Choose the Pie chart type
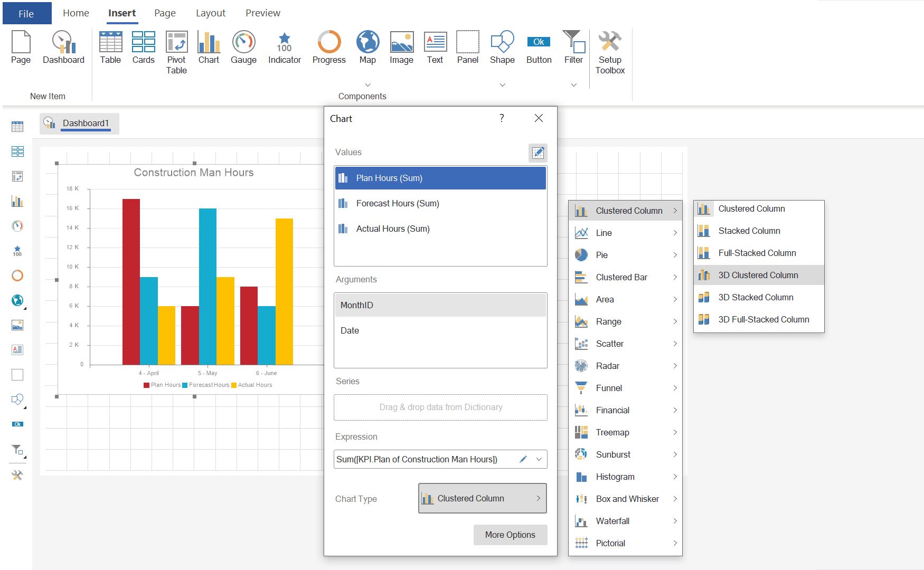Viewport: 924px width, 570px height. (x=602, y=254)
